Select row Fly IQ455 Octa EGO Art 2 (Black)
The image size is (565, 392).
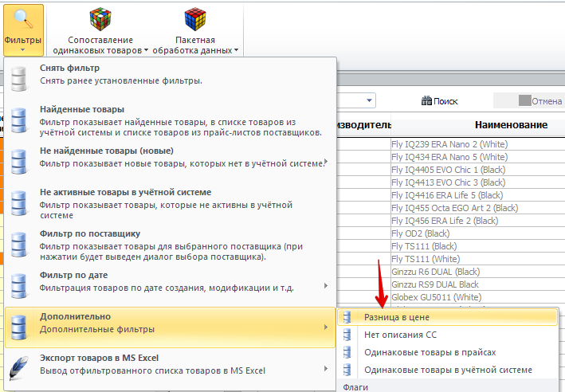(x=455, y=208)
